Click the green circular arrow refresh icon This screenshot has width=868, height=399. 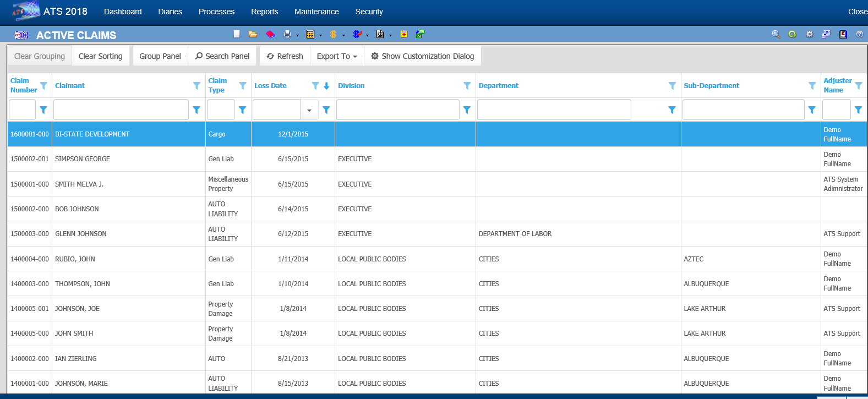point(792,34)
